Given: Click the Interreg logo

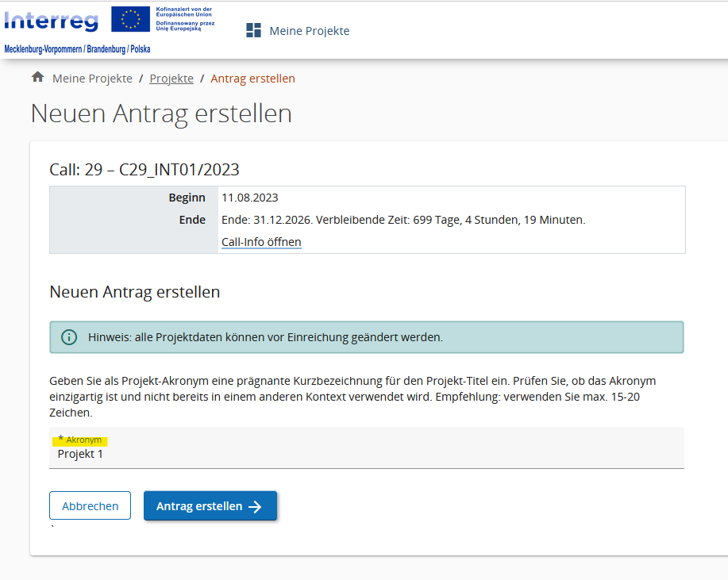Looking at the screenshot, I should (x=52, y=20).
